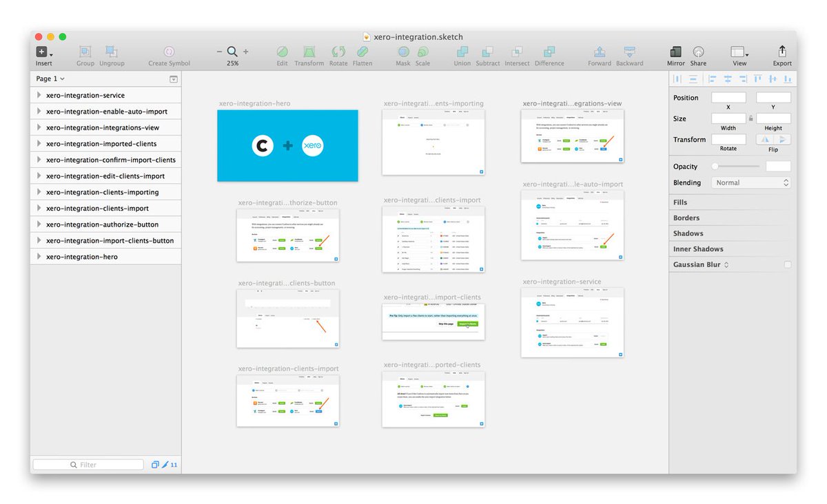Click the Export toolbar icon

coord(782,52)
